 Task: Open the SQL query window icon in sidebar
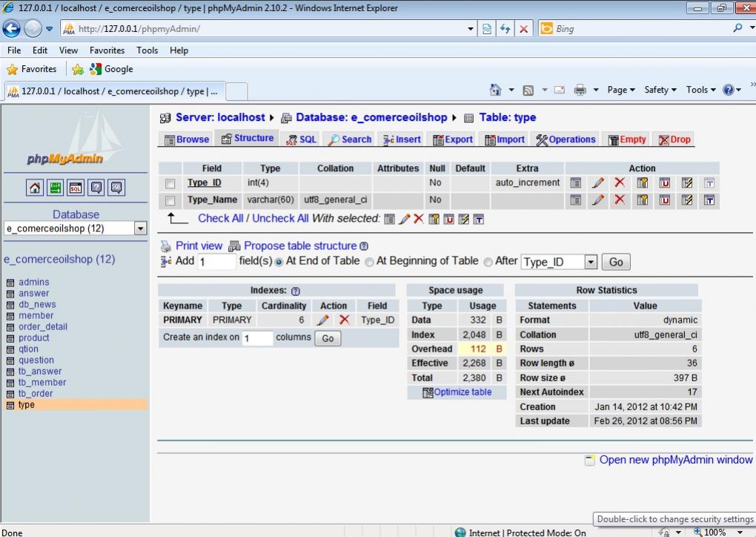coord(76,188)
